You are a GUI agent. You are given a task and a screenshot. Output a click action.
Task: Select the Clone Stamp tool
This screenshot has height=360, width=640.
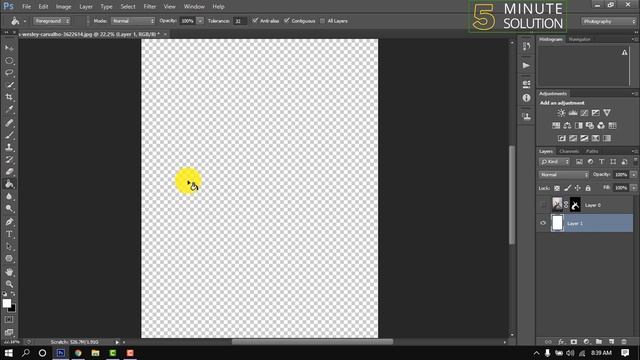[9, 147]
